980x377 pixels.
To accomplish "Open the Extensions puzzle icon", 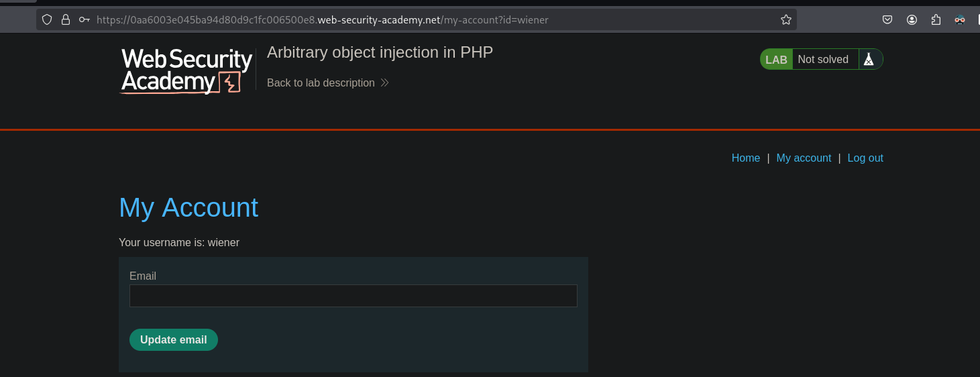I will pyautogui.click(x=936, y=20).
